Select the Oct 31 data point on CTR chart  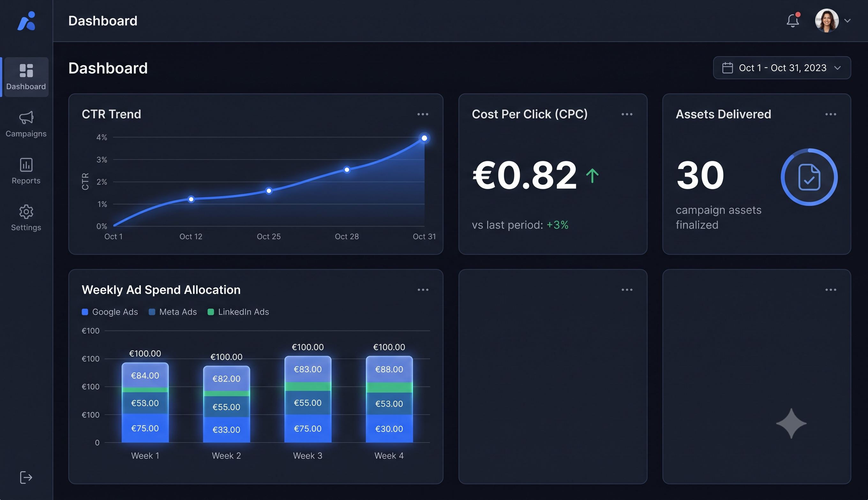[x=424, y=138]
